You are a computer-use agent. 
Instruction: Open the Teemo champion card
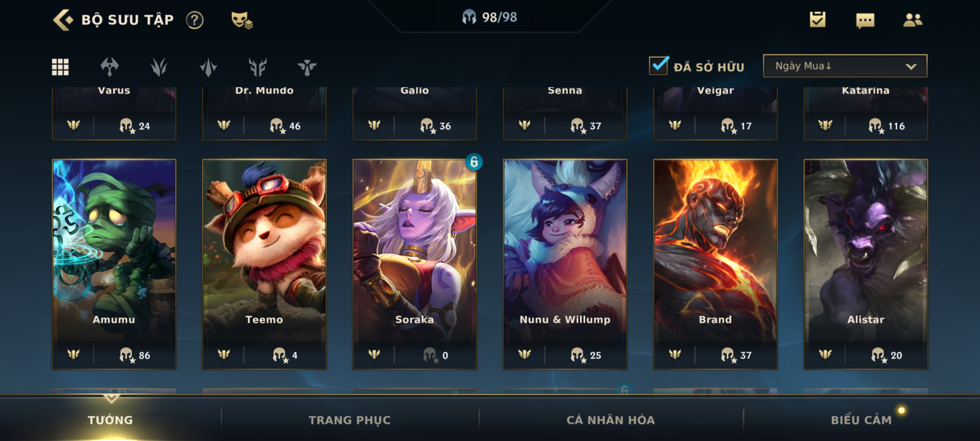click(264, 264)
